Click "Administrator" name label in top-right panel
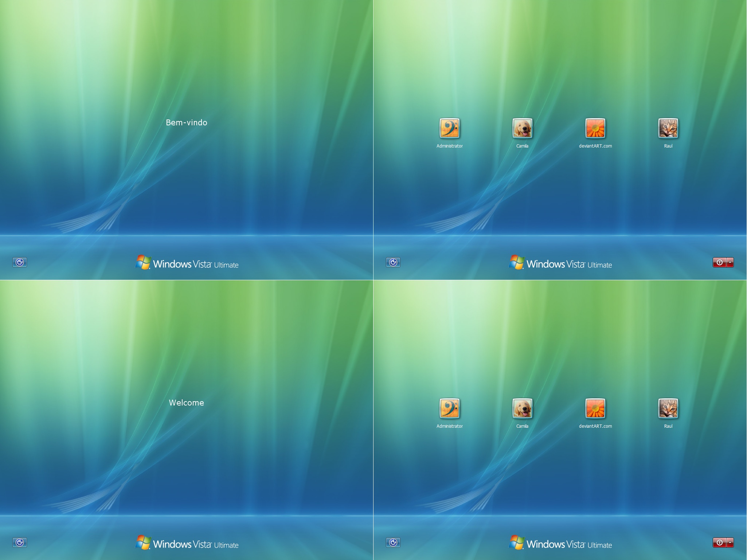This screenshot has width=747, height=560. pos(450,146)
